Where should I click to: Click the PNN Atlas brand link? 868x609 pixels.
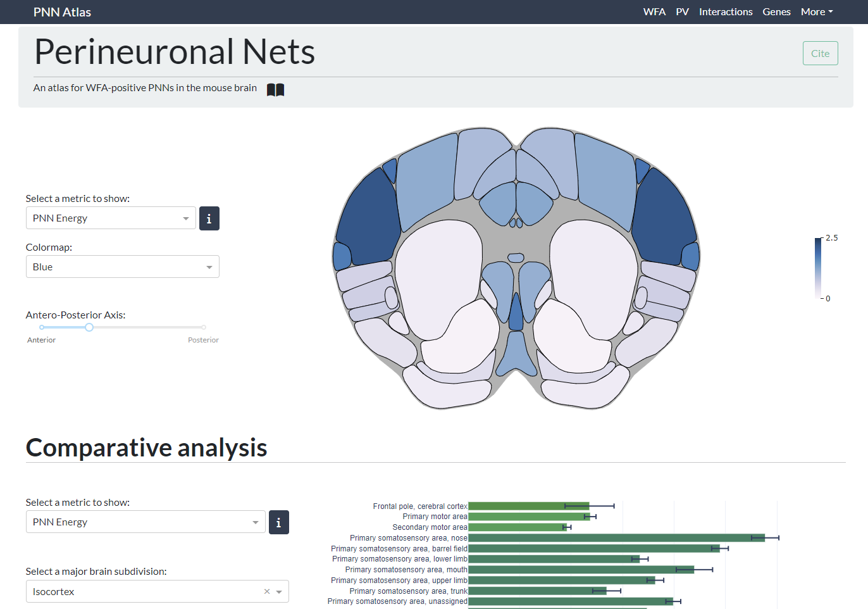click(62, 12)
